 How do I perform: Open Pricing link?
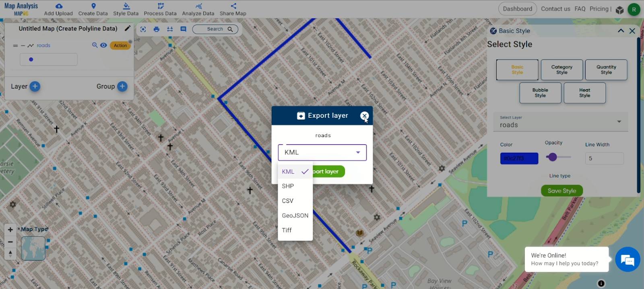coord(599,9)
